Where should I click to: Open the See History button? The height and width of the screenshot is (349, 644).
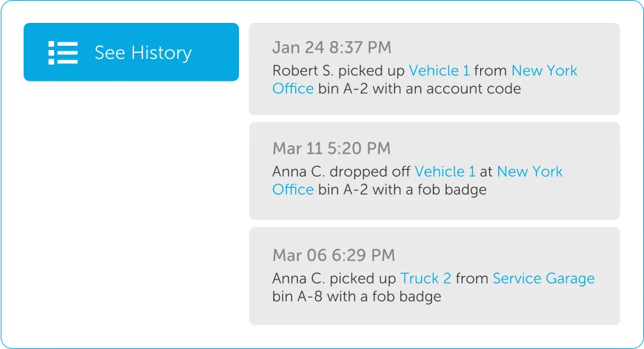pyautogui.click(x=131, y=52)
